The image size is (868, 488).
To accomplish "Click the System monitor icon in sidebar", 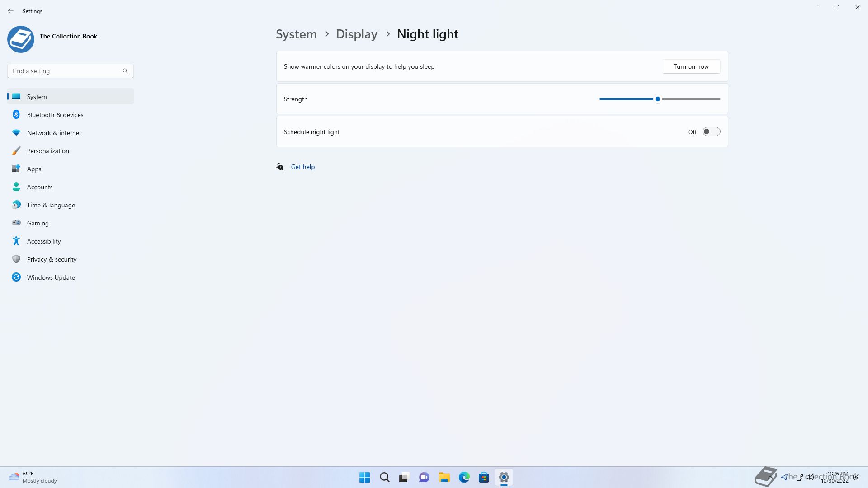I will 16,96.
